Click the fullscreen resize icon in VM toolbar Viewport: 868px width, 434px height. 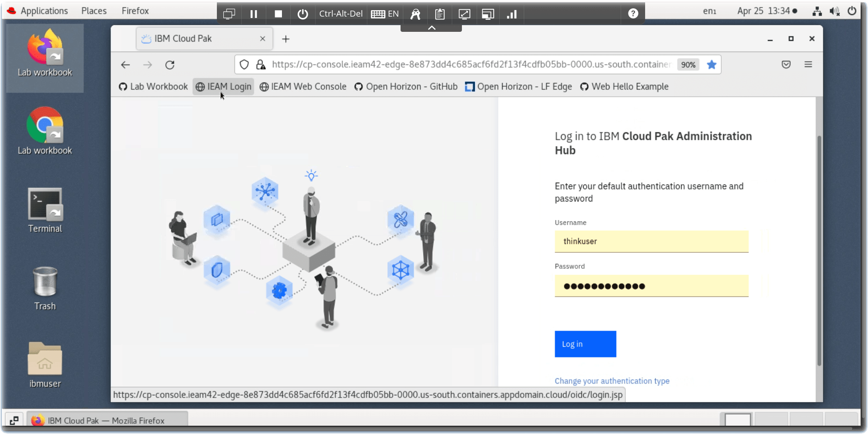[x=464, y=14]
